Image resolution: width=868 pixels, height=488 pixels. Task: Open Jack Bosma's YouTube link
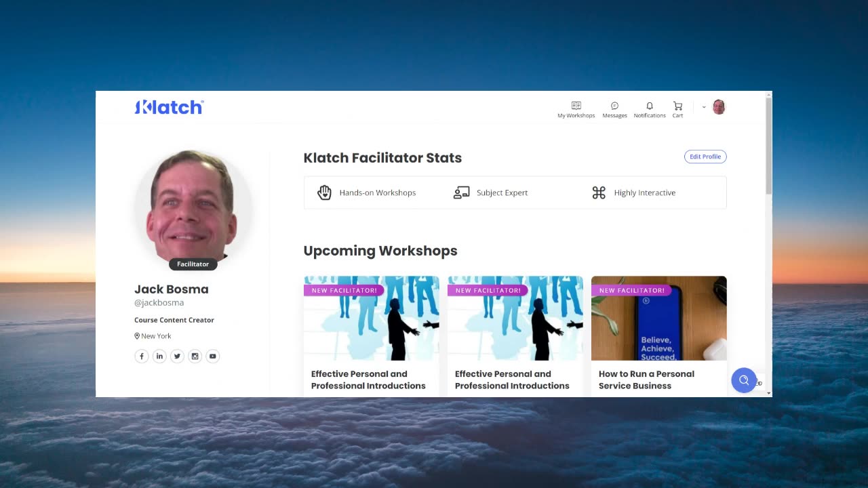pos(212,356)
